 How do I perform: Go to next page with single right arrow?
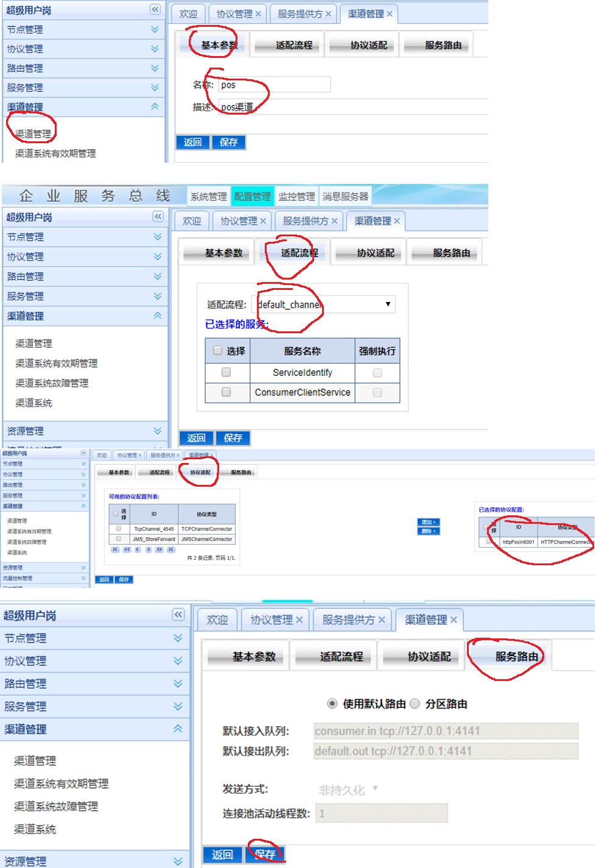pyautogui.click(x=149, y=549)
